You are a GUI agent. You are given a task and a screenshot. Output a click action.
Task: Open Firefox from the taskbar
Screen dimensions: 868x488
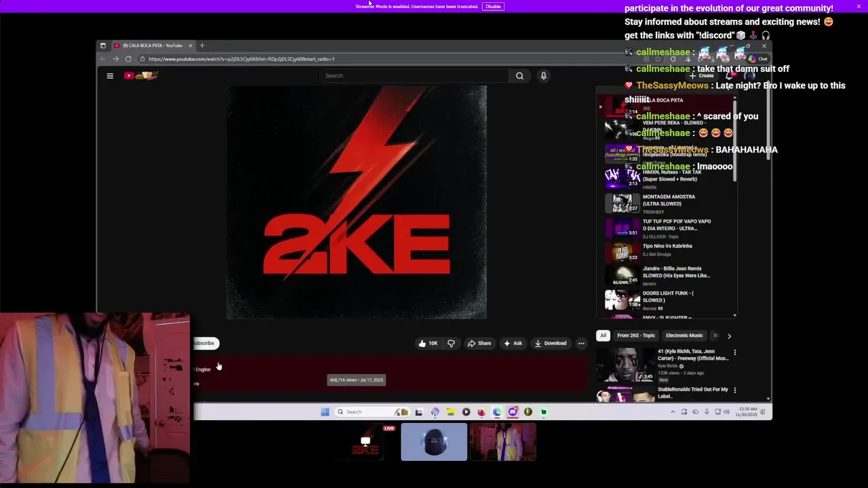481,412
